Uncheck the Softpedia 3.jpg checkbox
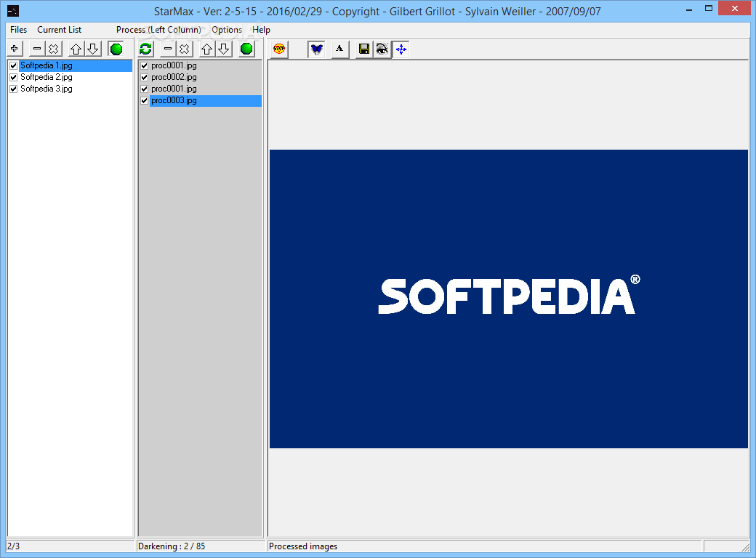 click(14, 89)
